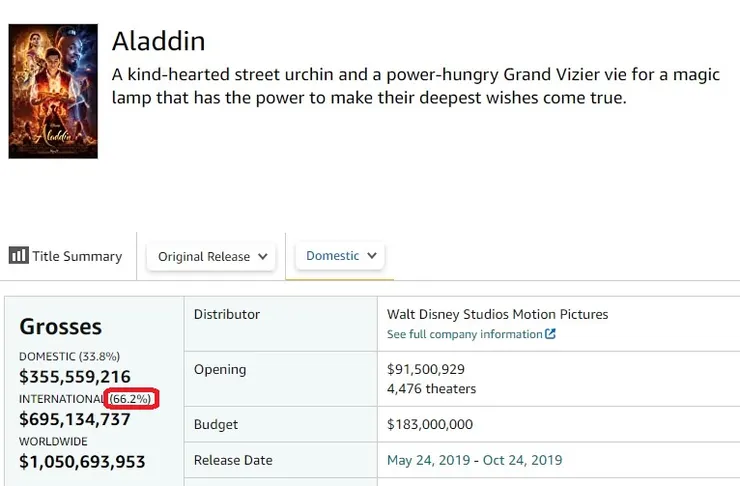Click the $695,134,737 international gross figure
The height and width of the screenshot is (486, 740).
click(x=75, y=419)
